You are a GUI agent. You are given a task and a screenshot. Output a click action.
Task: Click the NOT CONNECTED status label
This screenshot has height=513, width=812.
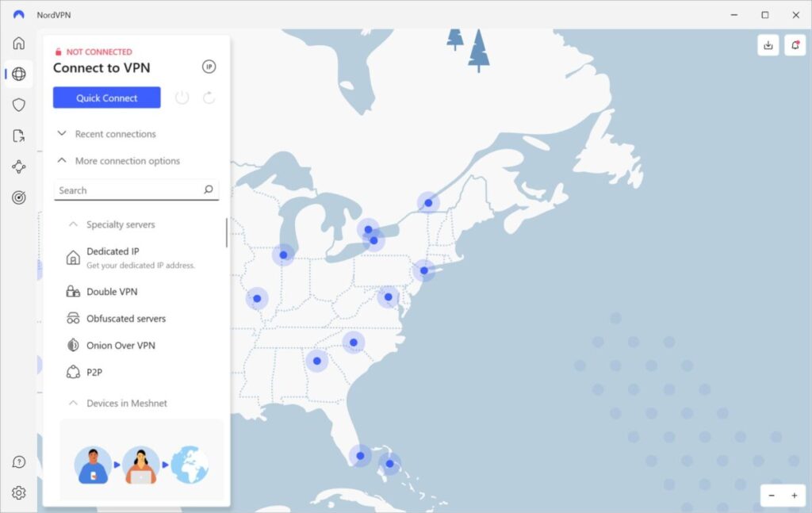94,52
